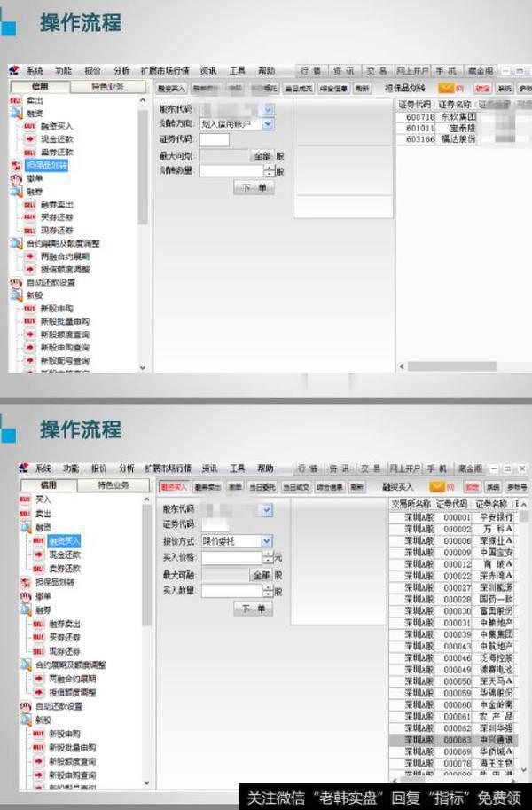Click 交易 button in 融资买入 window header

[371, 468]
